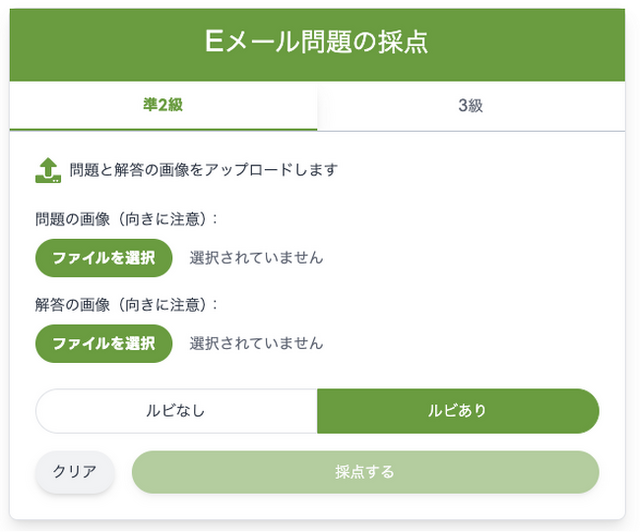Click the green underline beneath 準2級 tab
The image size is (640, 532).
(x=163, y=129)
